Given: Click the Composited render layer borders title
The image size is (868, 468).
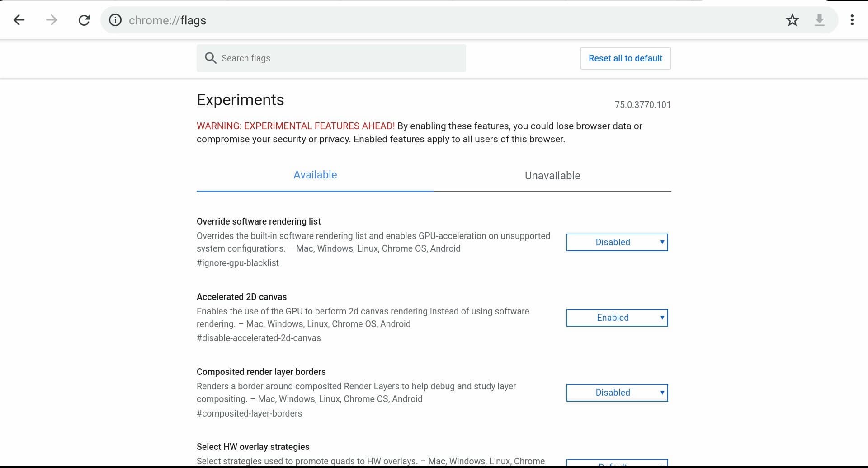Looking at the screenshot, I should (x=261, y=372).
